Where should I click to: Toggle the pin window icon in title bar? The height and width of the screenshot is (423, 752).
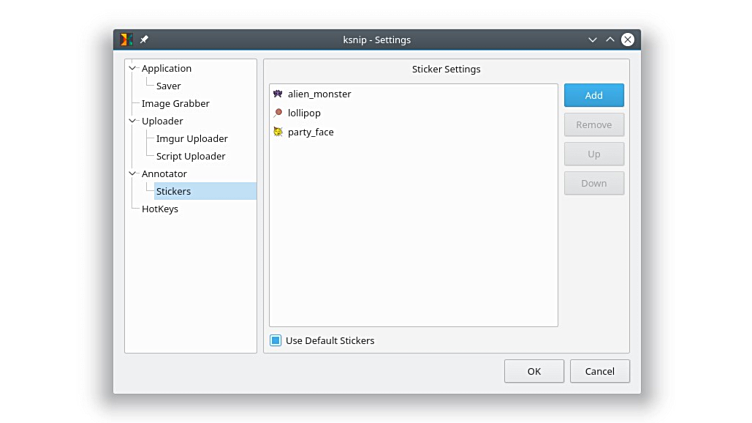pos(144,40)
